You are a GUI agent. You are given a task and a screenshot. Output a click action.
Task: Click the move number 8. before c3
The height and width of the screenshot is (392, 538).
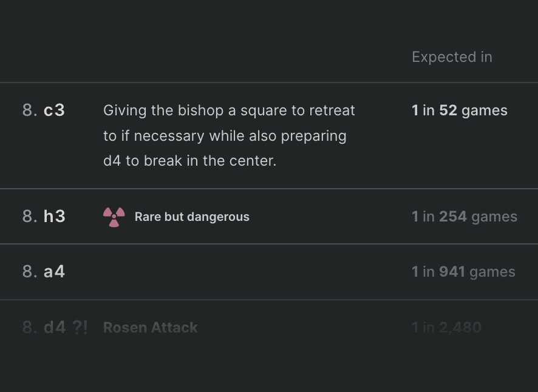click(x=30, y=110)
